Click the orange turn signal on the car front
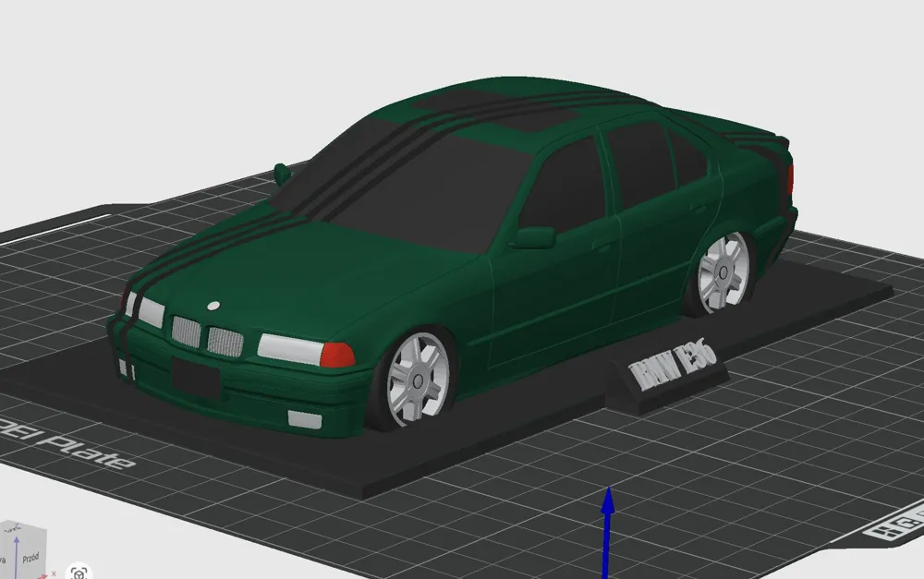This screenshot has width=924, height=579. [x=337, y=356]
